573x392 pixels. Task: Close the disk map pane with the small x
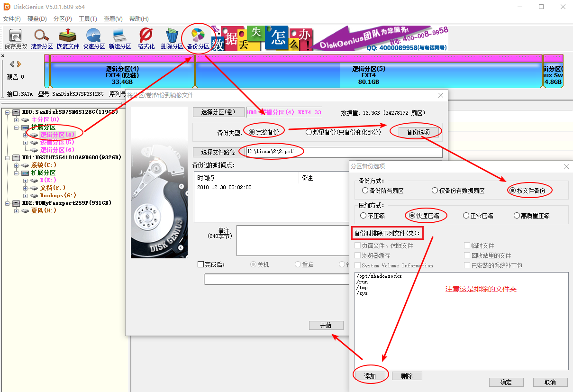[3, 56]
